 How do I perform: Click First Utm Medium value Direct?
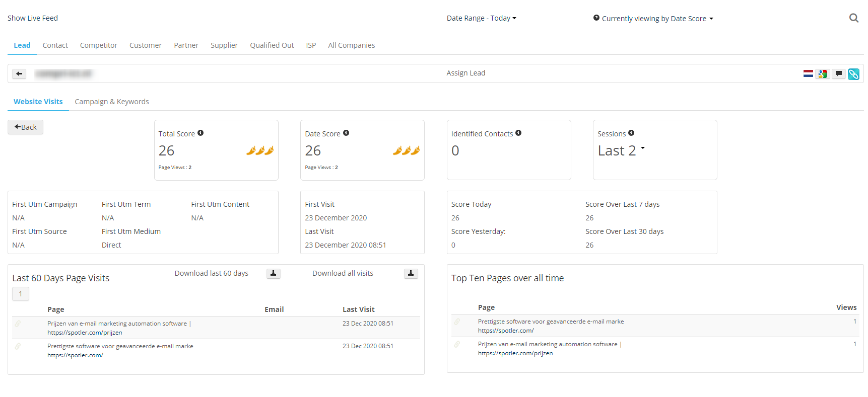(x=111, y=245)
